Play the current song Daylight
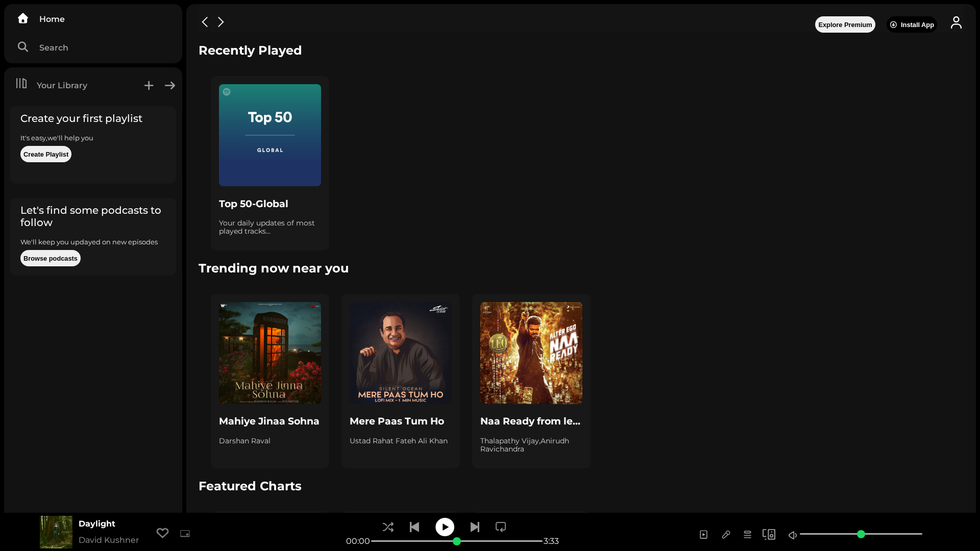The height and width of the screenshot is (551, 980). [x=445, y=527]
